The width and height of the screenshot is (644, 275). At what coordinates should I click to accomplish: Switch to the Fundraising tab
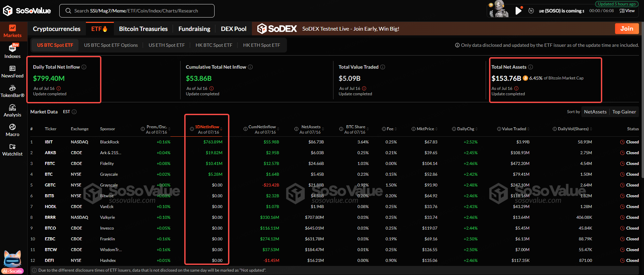(x=194, y=29)
